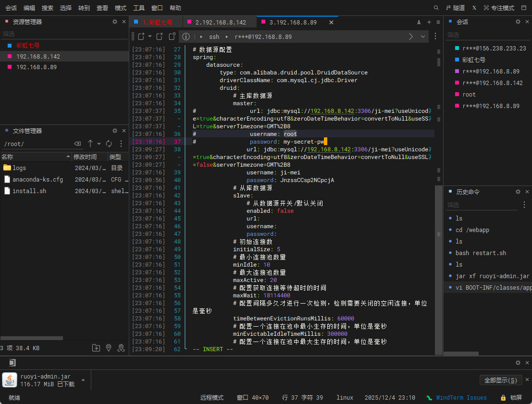Click the open folder icon in file manager footer
This screenshot has height=404, width=532.
pos(96,348)
